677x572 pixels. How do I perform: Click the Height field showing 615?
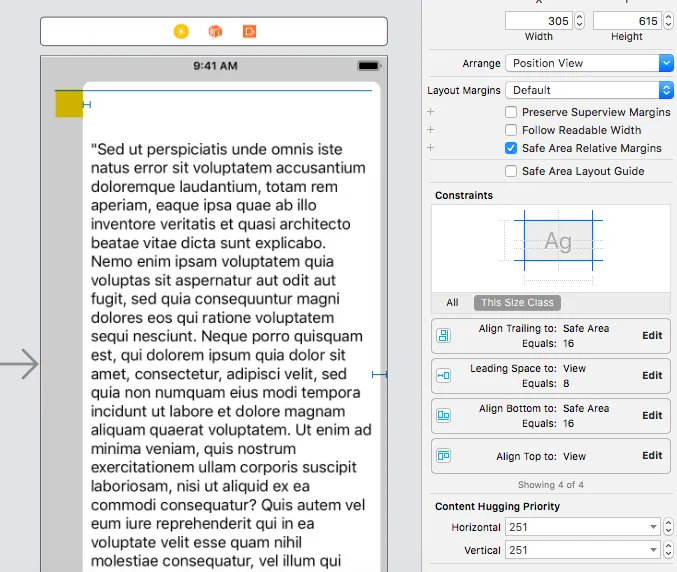[627, 21]
